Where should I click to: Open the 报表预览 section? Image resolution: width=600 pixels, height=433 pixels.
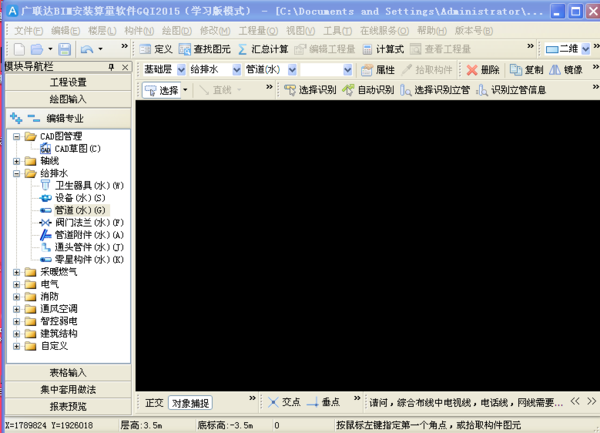(x=68, y=406)
